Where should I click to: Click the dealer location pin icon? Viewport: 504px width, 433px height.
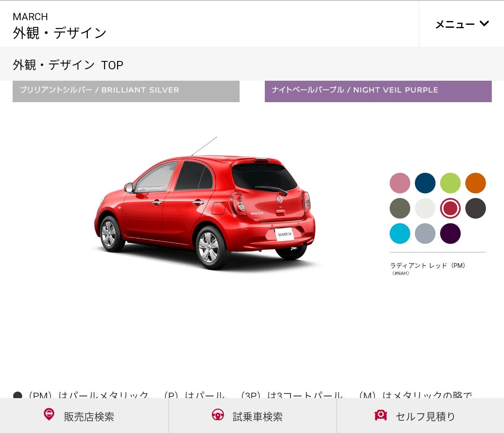click(x=49, y=414)
